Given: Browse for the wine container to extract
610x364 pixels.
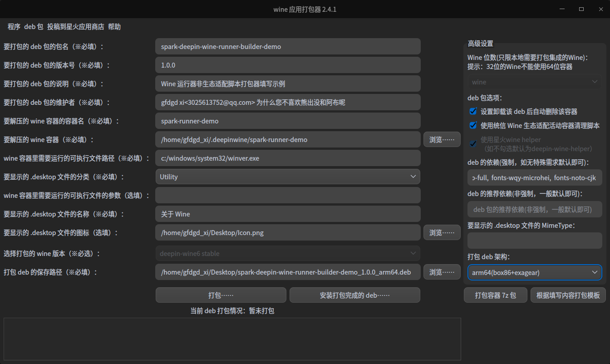Looking at the screenshot, I should (x=442, y=139).
